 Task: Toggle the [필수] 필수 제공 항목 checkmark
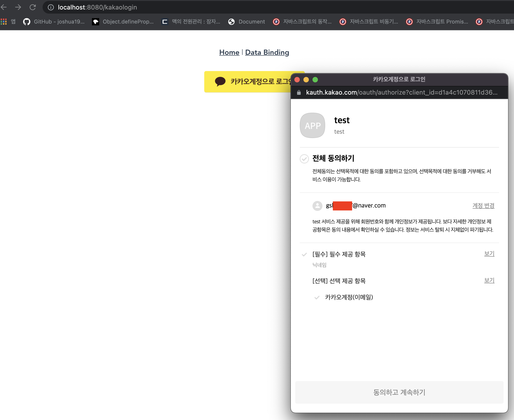[x=304, y=254]
